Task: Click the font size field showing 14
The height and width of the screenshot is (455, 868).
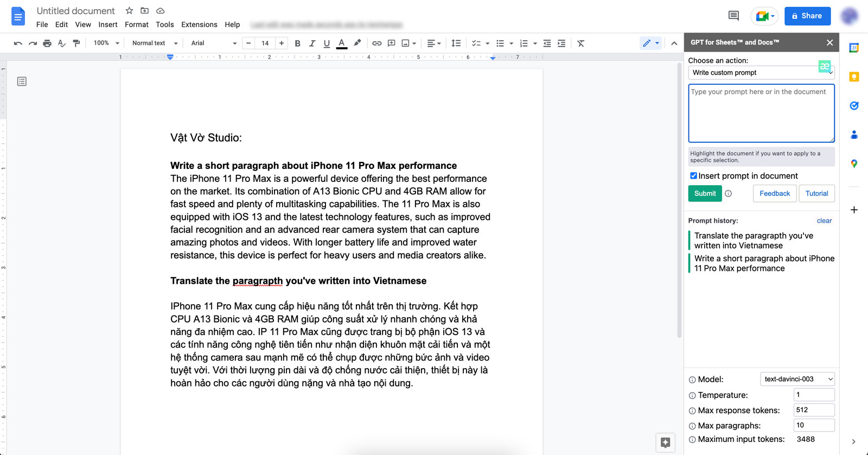Action: click(265, 43)
